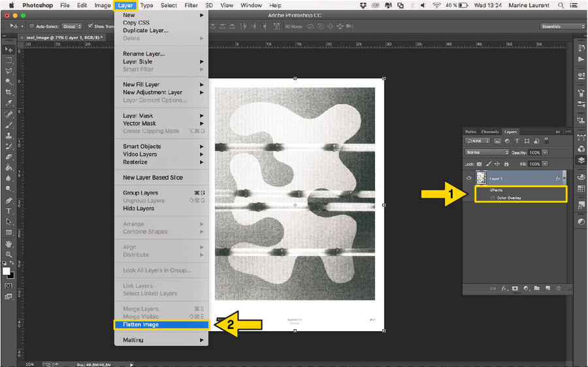Click Rename Layer… in the Layer menu
Viewport: 588px width, 367px height.
tap(144, 54)
